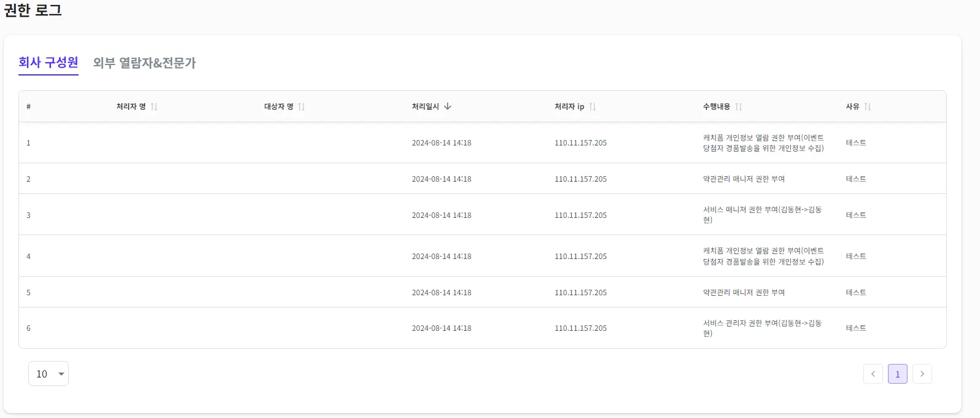980x418 pixels.
Task: Sort by 사유 column icon
Action: 868,107
